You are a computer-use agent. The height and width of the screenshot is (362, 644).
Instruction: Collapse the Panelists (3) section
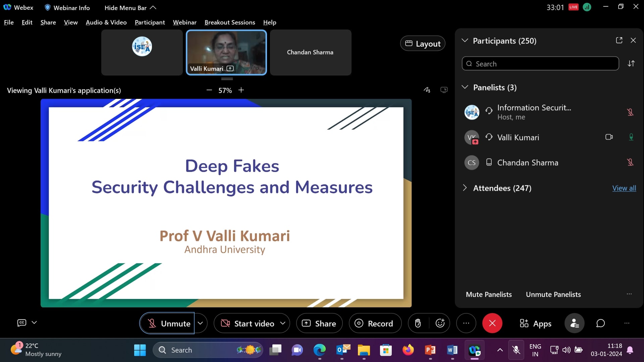point(465,87)
